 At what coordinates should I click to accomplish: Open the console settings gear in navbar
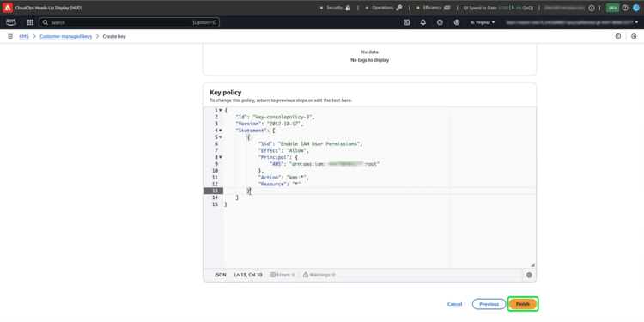point(457,22)
